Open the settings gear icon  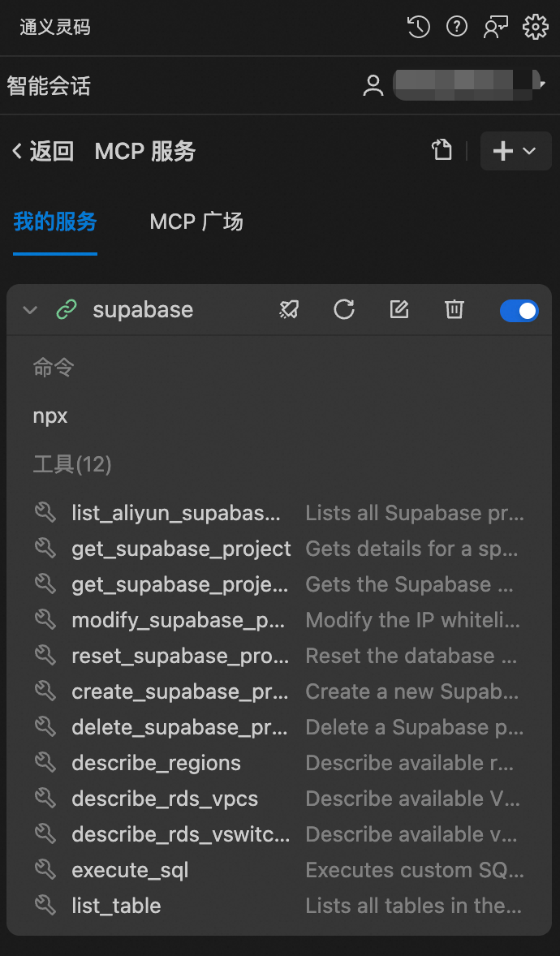pyautogui.click(x=535, y=27)
